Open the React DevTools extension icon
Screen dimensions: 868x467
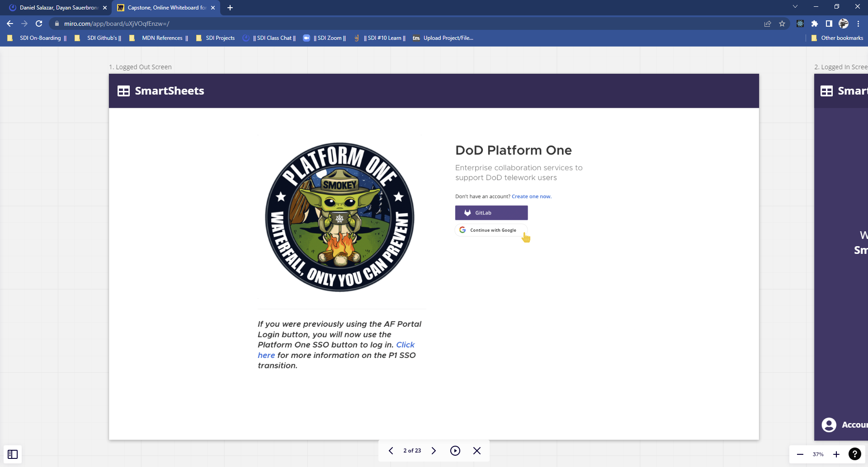click(800, 24)
